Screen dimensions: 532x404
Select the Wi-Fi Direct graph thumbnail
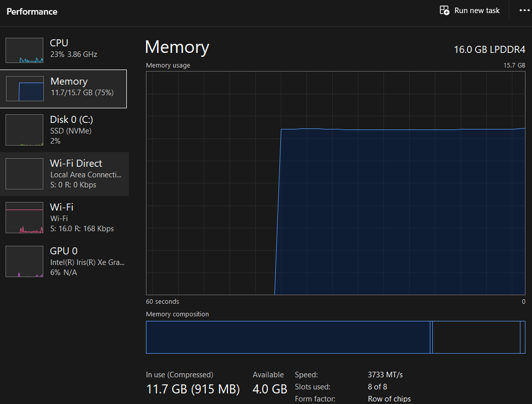pos(25,173)
